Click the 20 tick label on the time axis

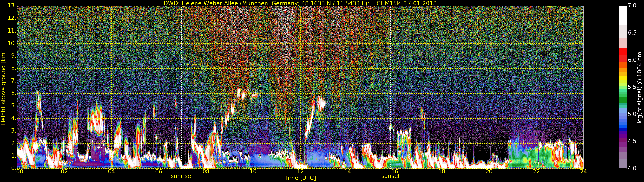tap(489, 172)
